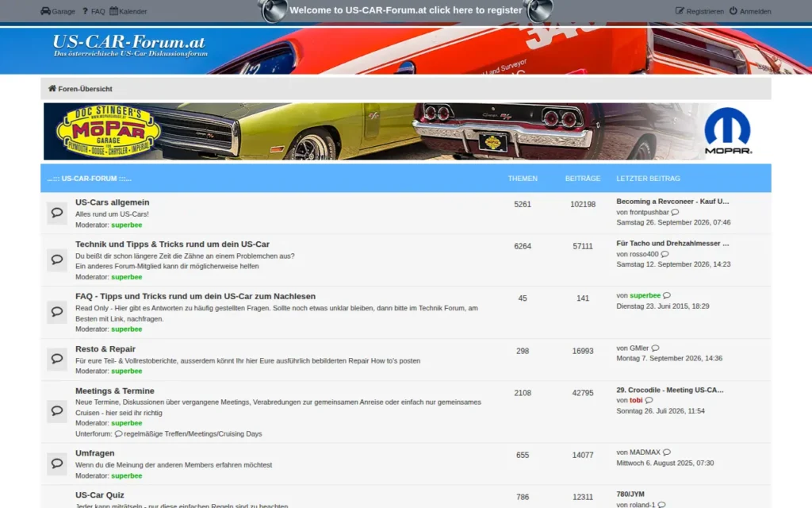Click the FAQ Tipps forum bubble icon
Screen dimensions: 812x508
click(57, 312)
